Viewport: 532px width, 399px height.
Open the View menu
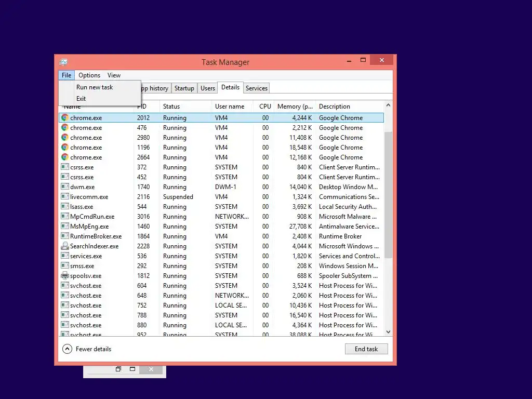coord(114,75)
